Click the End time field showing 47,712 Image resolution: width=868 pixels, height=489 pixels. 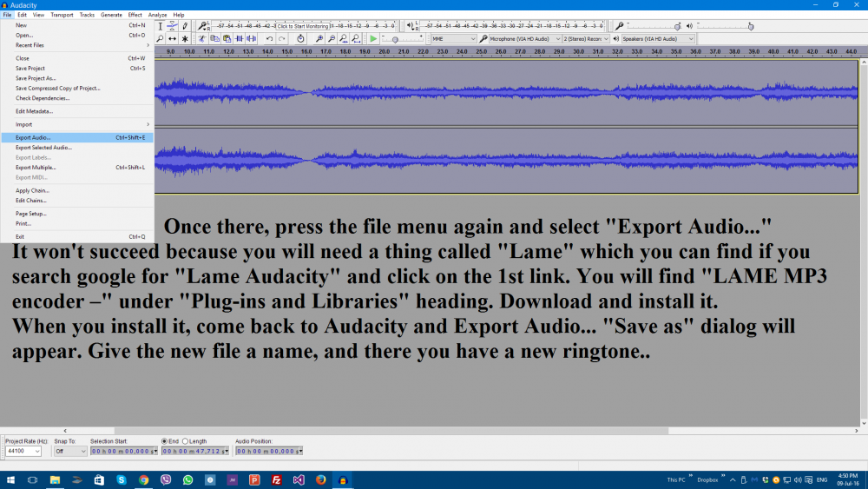point(193,452)
